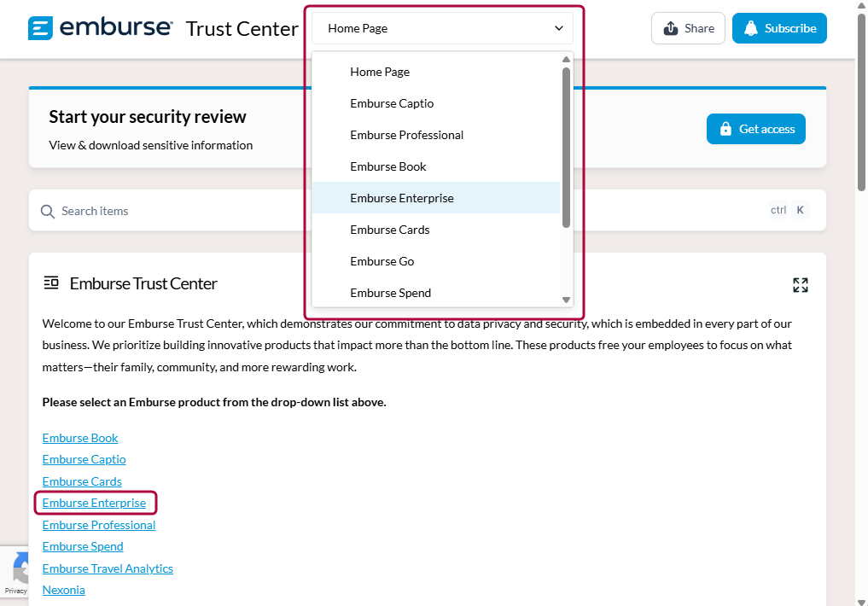Click the Emburse logo icon
This screenshot has width=868, height=606.
click(x=41, y=28)
